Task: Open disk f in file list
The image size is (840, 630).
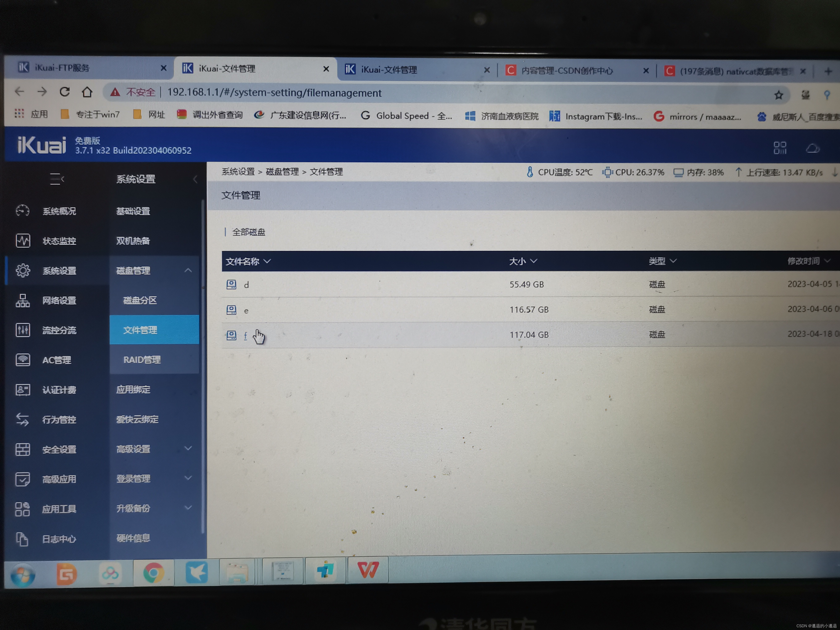Action: coord(245,335)
